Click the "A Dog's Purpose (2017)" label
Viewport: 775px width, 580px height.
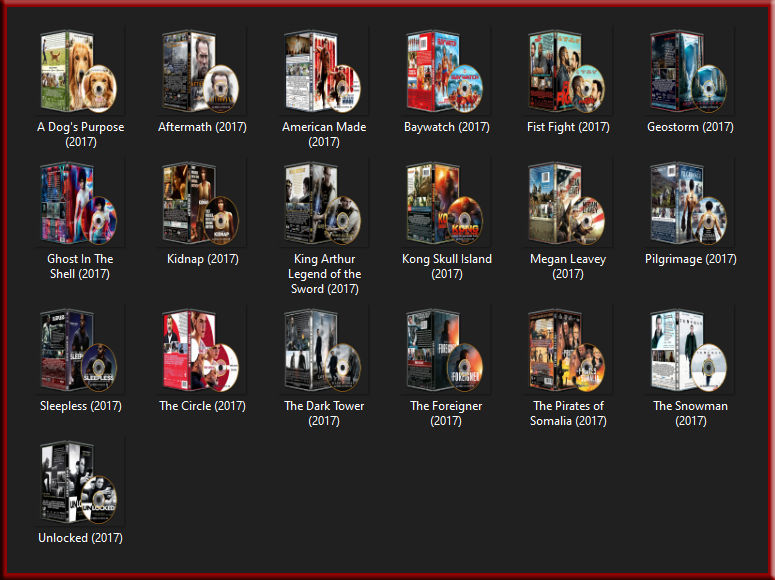coord(81,134)
